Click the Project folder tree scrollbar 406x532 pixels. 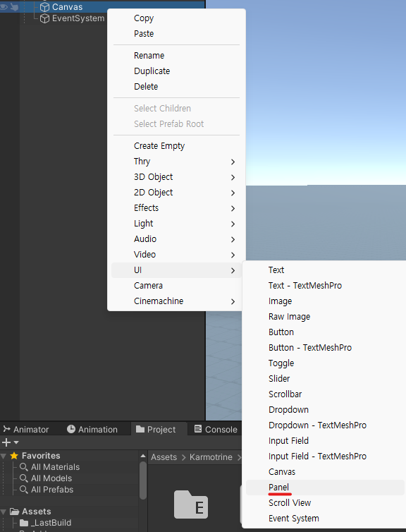coord(143,480)
